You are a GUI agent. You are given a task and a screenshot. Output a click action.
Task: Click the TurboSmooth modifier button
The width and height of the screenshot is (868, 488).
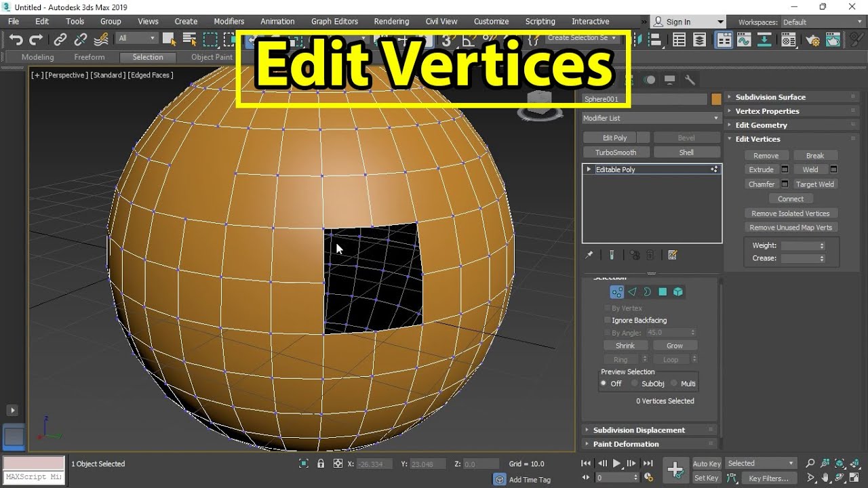pos(616,152)
